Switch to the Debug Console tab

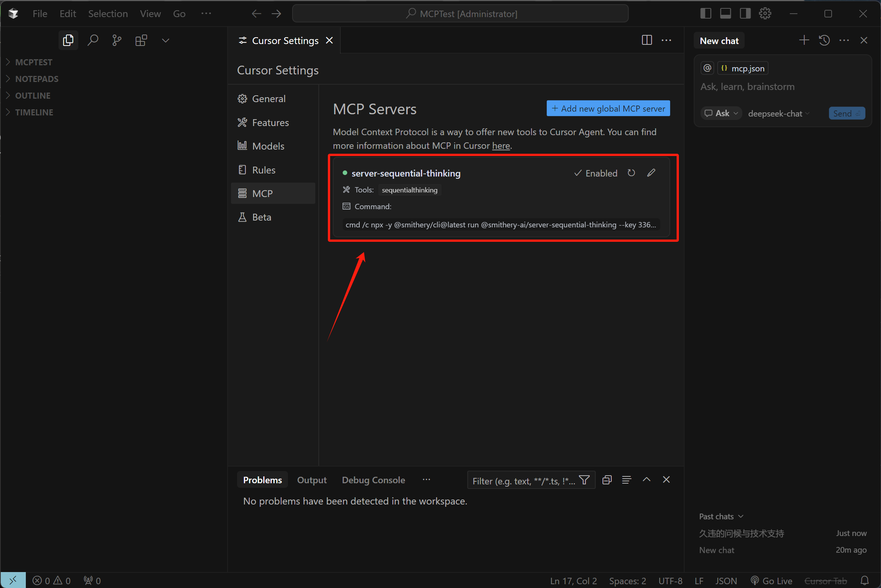[373, 480]
